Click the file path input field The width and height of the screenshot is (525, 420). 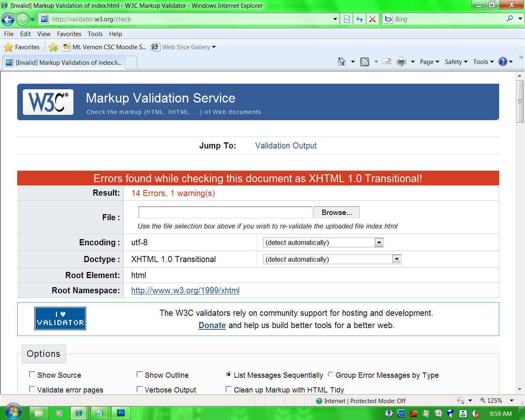click(x=225, y=212)
